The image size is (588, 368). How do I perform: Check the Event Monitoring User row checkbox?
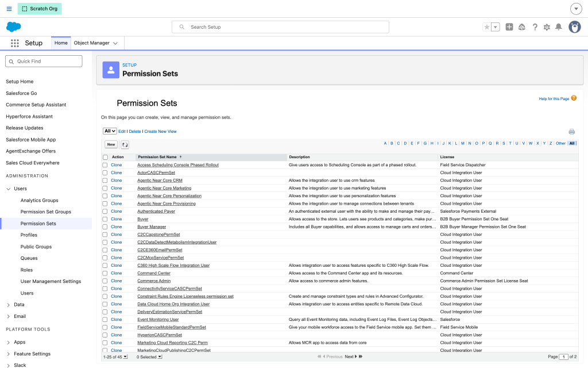pos(105,320)
